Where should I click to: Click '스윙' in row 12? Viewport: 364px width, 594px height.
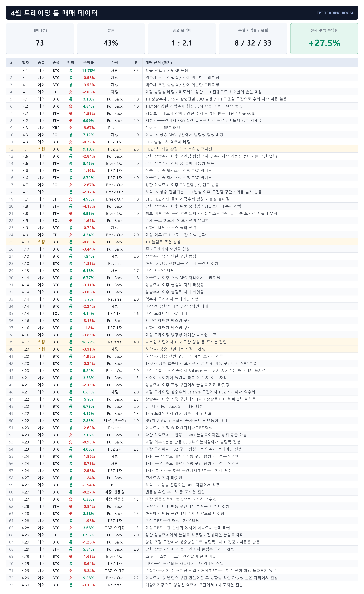(x=41, y=149)
